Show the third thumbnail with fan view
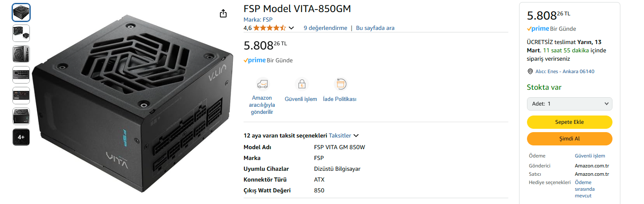 (21, 54)
